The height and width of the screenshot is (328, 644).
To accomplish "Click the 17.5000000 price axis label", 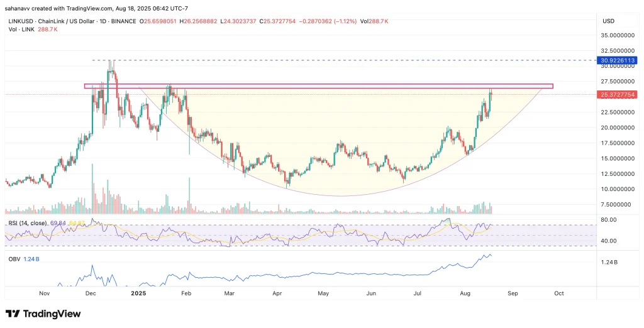I will tap(618, 143).
